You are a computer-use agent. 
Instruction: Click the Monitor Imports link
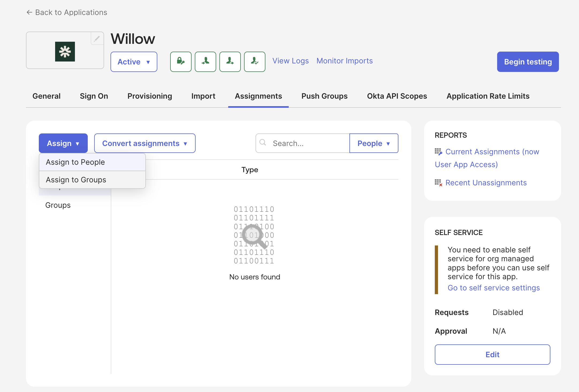pyautogui.click(x=345, y=61)
